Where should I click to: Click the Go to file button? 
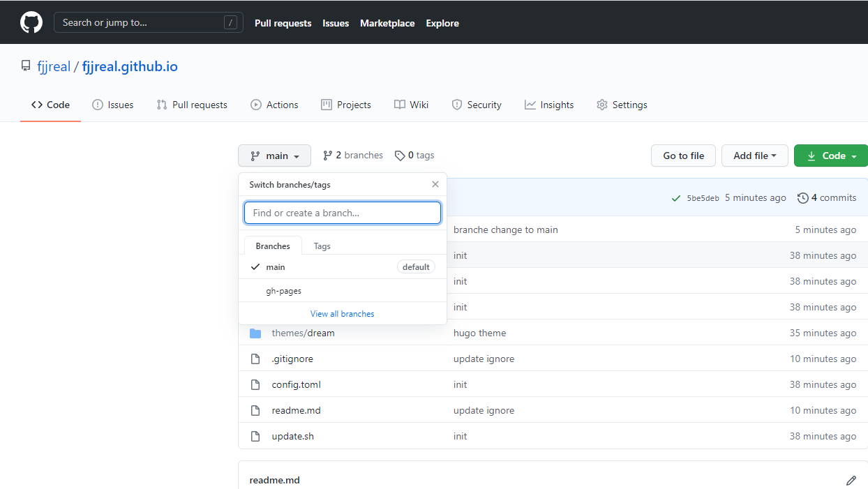pyautogui.click(x=683, y=155)
